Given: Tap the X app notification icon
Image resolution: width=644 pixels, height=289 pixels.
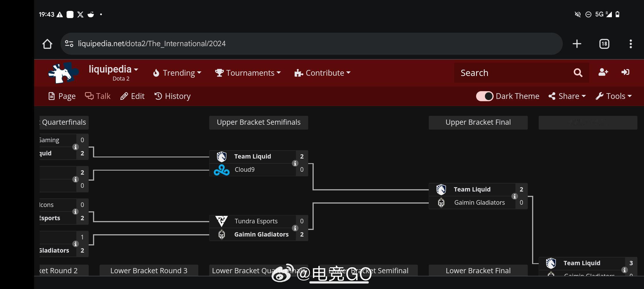Looking at the screenshot, I should point(80,14).
